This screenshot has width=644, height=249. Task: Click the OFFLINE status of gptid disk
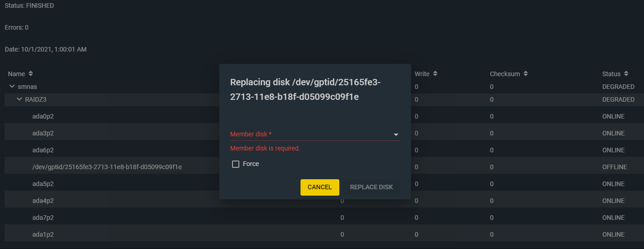pyautogui.click(x=614, y=167)
